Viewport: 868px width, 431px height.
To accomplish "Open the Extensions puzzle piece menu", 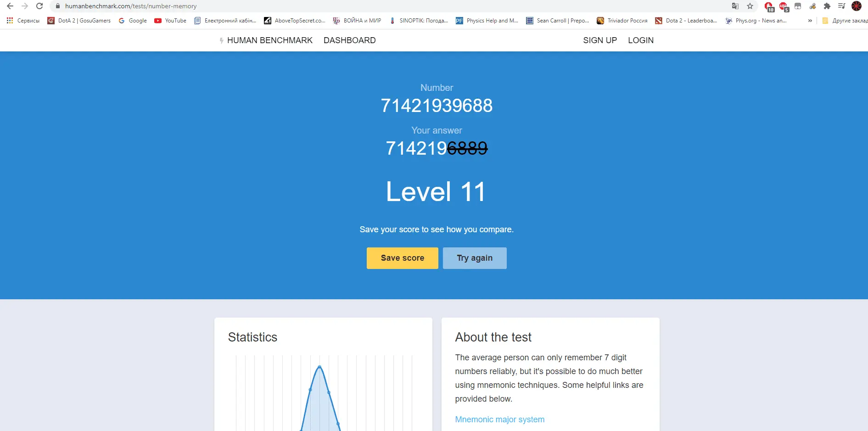I will pyautogui.click(x=827, y=6).
